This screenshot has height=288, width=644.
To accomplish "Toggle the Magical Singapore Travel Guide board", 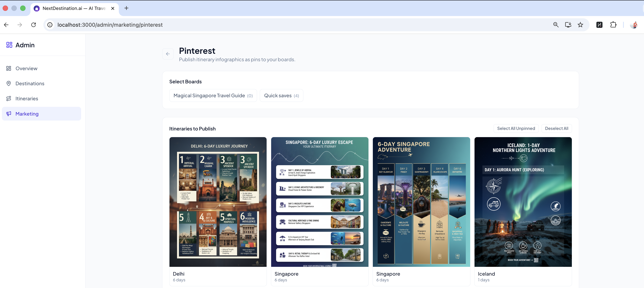I will [213, 95].
